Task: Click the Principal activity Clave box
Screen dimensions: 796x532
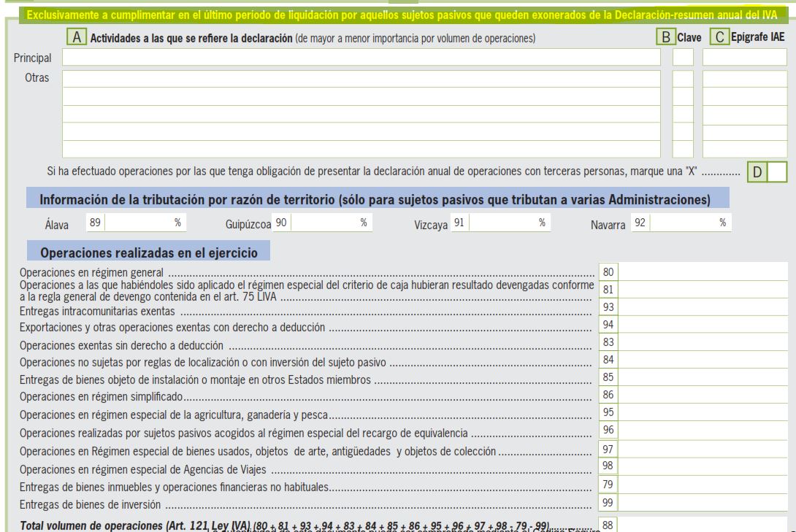Action: (683, 58)
